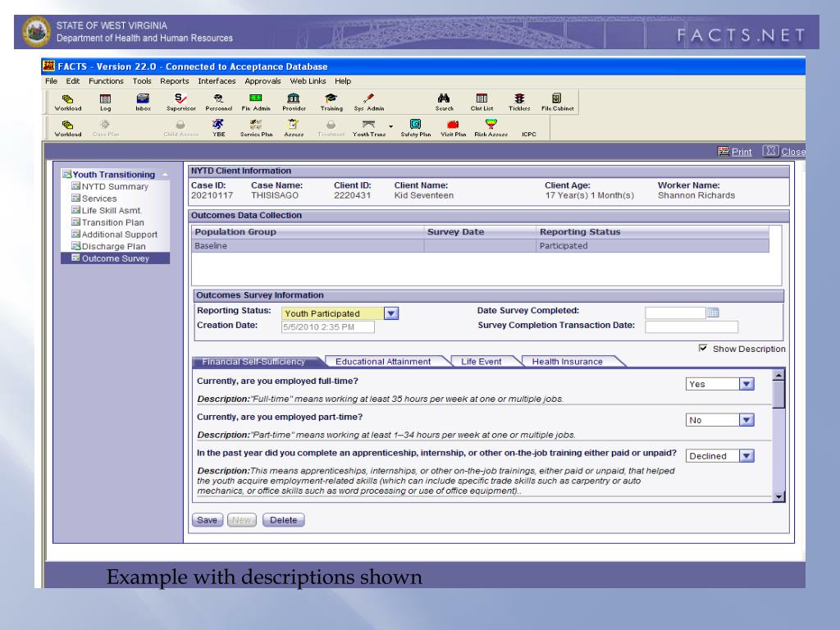The width and height of the screenshot is (840, 630).
Task: Open the Youth Trans toolbar icon
Action: click(x=369, y=128)
